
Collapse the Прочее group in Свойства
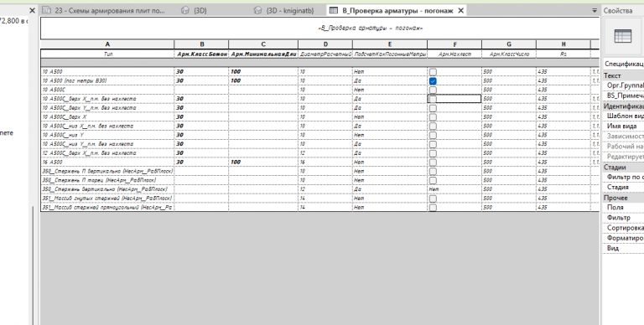coord(623,198)
